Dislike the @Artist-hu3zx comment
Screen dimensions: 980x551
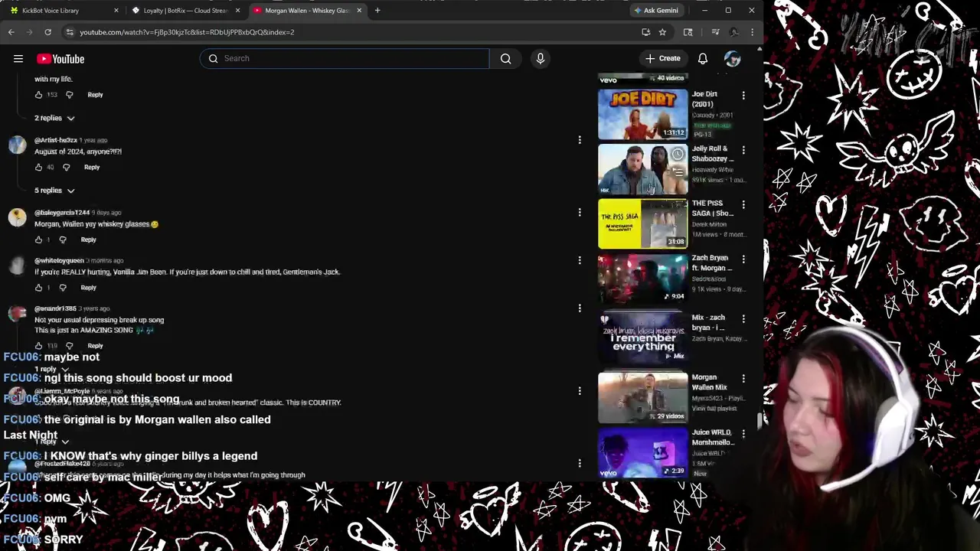tap(67, 167)
